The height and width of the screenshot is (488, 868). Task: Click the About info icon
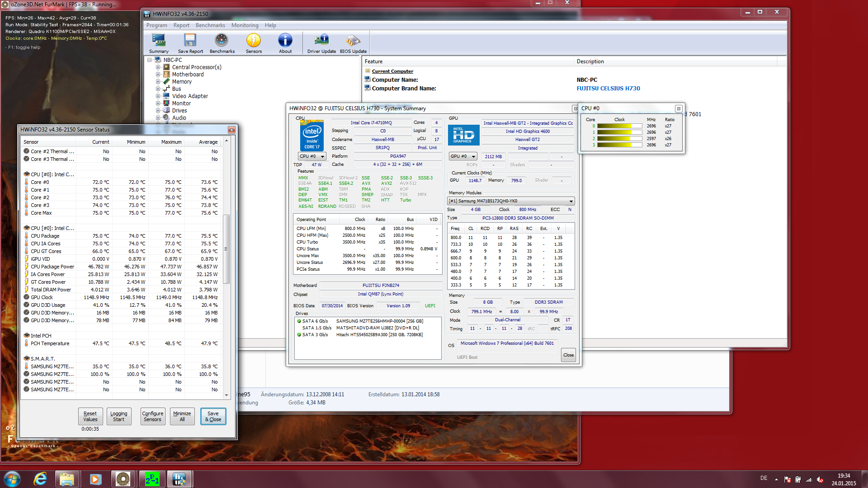[285, 43]
